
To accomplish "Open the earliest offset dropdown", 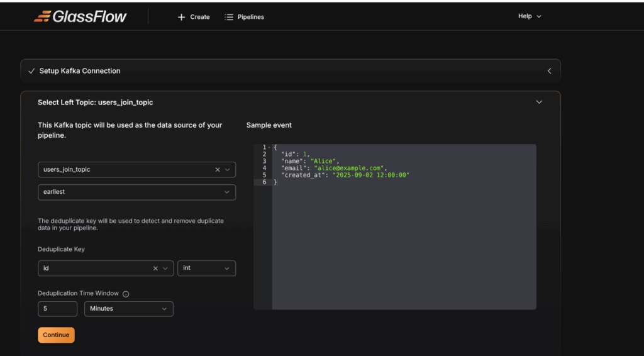I will [136, 192].
